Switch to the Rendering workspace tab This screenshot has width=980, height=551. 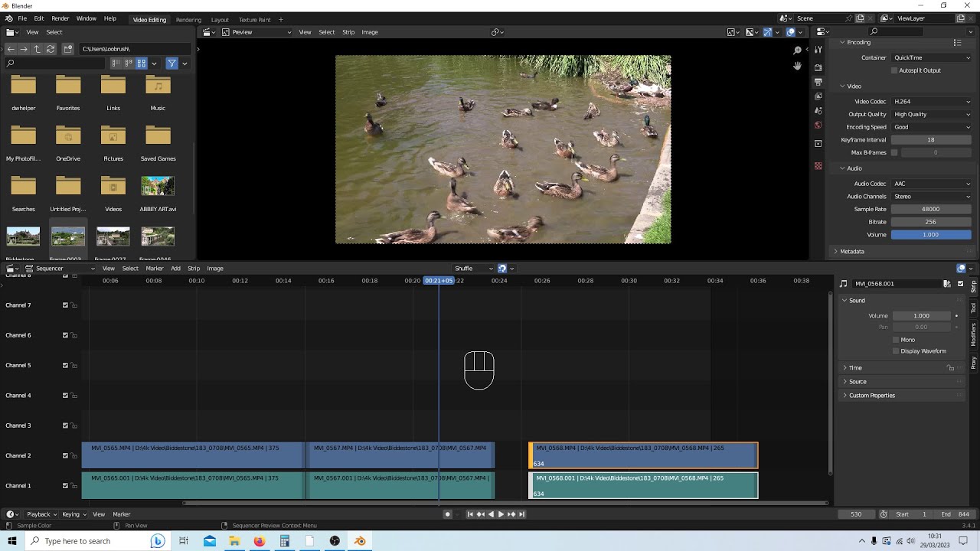[x=188, y=20]
